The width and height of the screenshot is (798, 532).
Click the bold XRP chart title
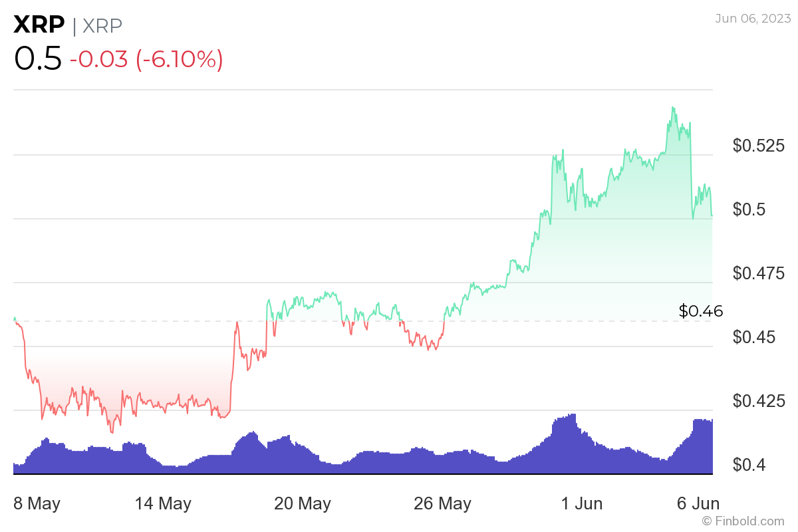pos(39,25)
